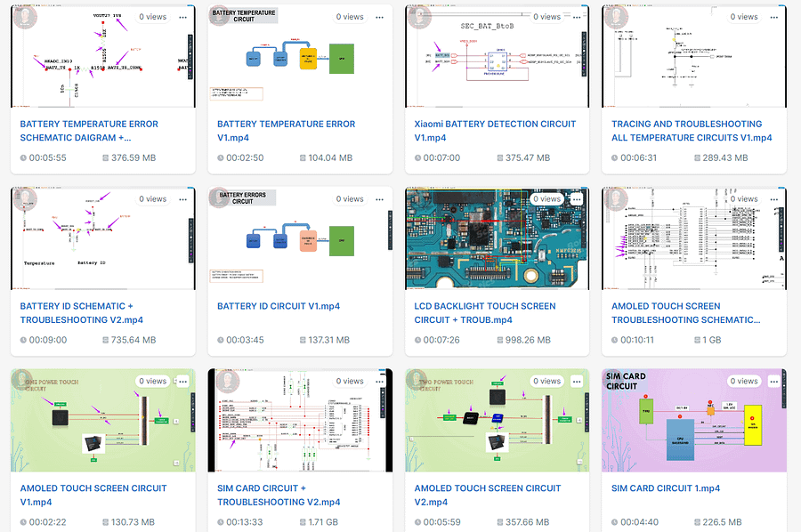Open more options for BATTERY ID SCHEMATIC + TROUBLESHOOTING V2

click(x=182, y=199)
